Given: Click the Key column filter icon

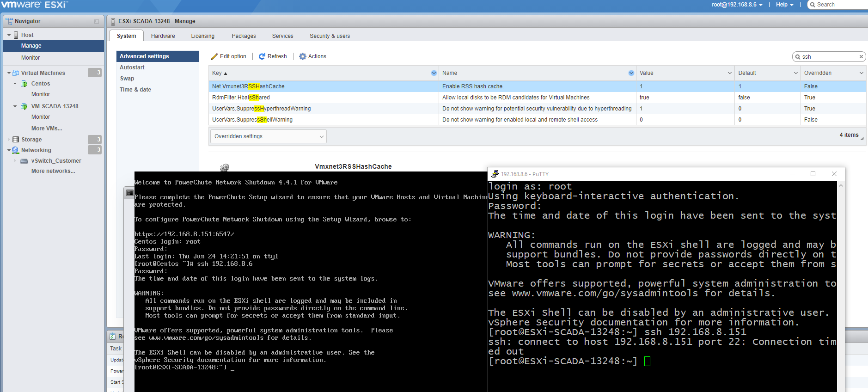Looking at the screenshot, I should pyautogui.click(x=434, y=73).
